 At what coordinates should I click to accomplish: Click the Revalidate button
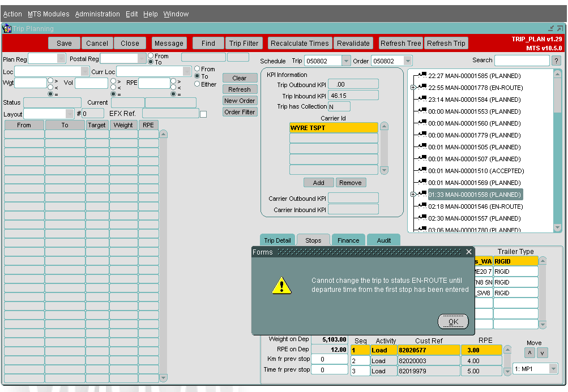tap(353, 43)
